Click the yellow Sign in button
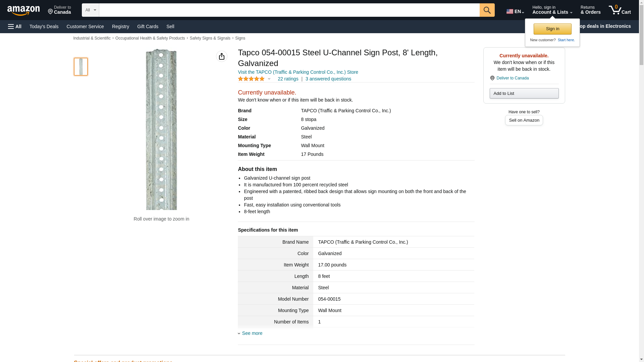The image size is (644, 362). (552, 29)
